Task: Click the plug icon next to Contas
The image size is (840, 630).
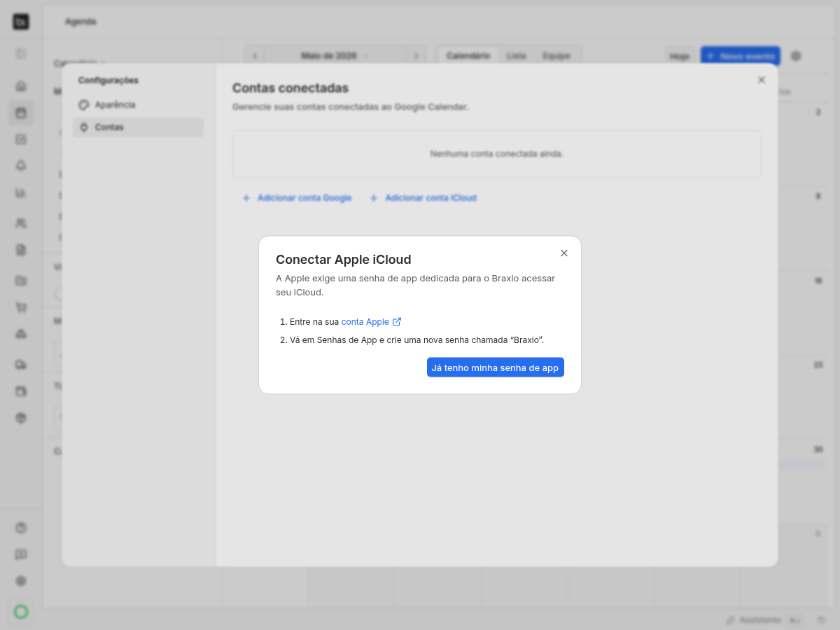Action: [x=84, y=127]
